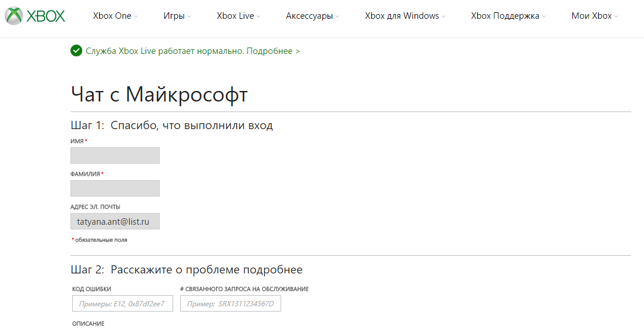
Task: Click the 'КОД ОШИБКИ' label
Action: pyautogui.click(x=92, y=289)
